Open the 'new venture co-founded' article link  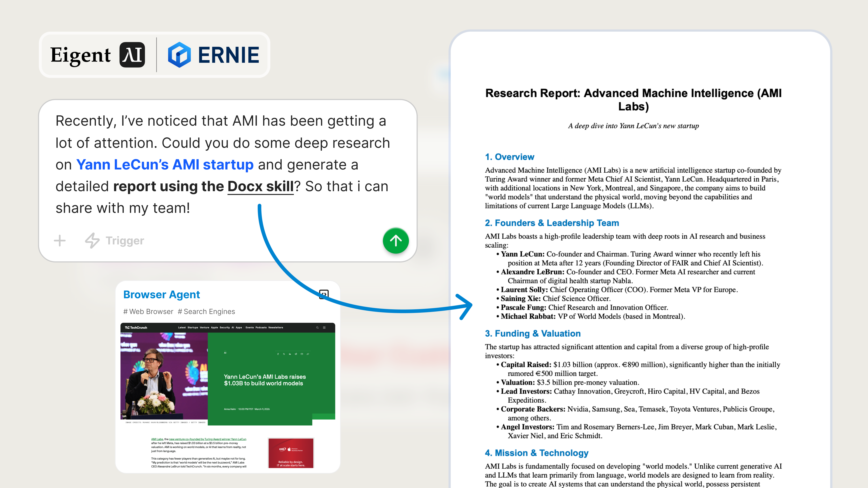point(208,439)
